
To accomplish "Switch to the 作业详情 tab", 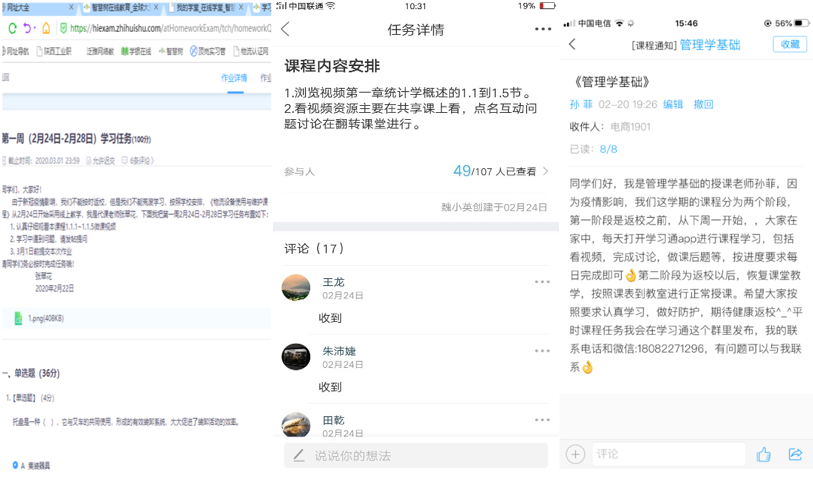I will pyautogui.click(x=234, y=78).
